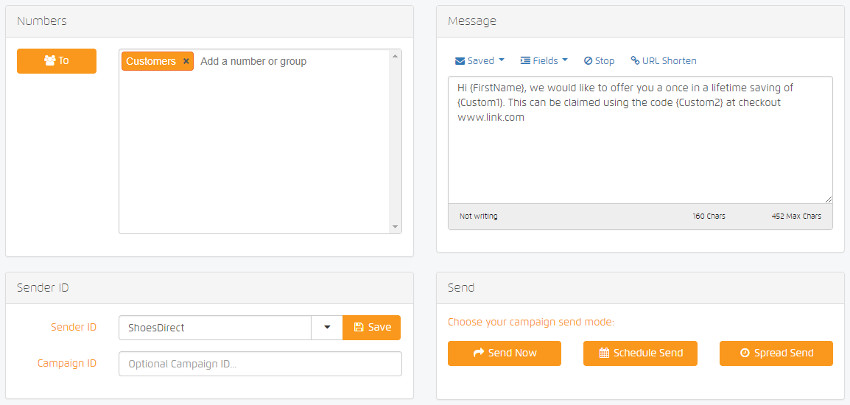Open the Fields merge dropdown

[544, 61]
